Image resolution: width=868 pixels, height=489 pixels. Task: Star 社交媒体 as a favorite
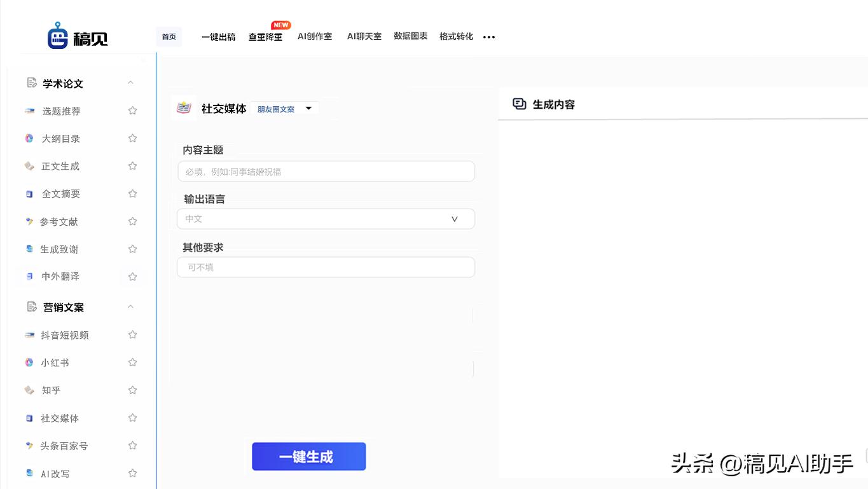tap(132, 418)
